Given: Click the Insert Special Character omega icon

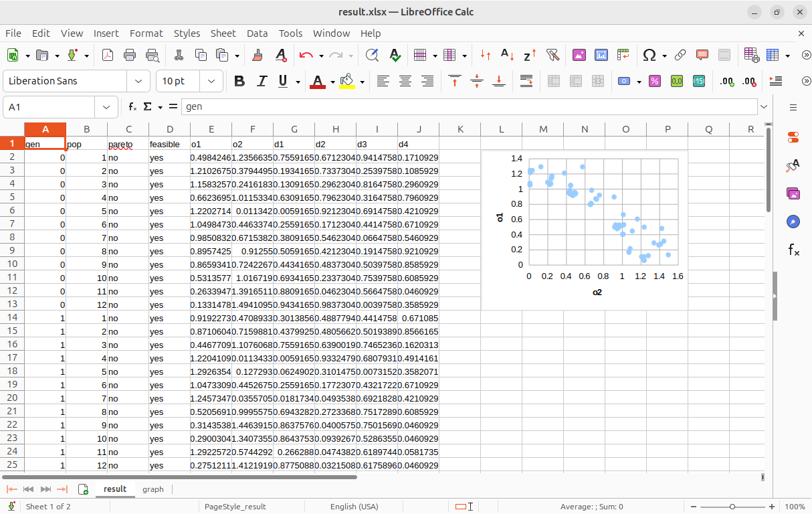Looking at the screenshot, I should [x=649, y=56].
